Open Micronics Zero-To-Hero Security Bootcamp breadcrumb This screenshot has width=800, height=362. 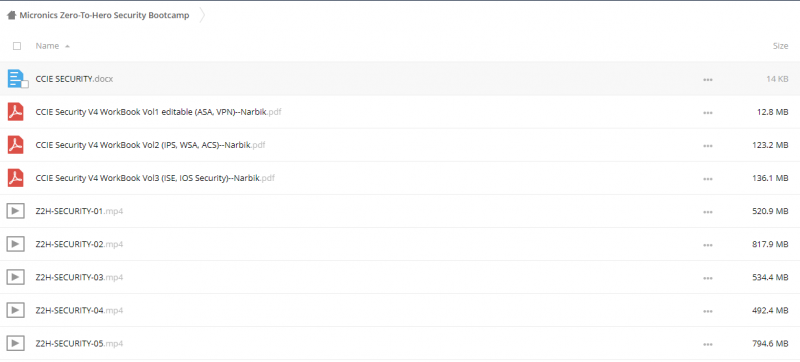pos(104,15)
